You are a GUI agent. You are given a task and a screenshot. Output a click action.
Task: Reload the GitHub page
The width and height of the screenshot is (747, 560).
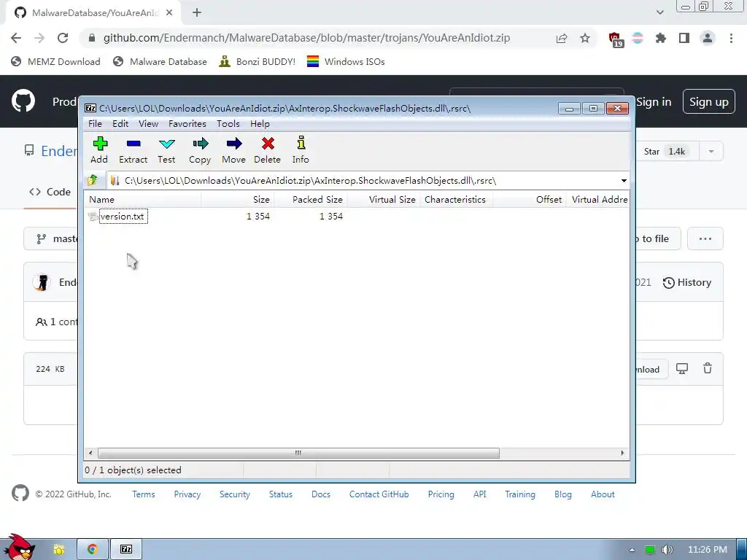[63, 38]
